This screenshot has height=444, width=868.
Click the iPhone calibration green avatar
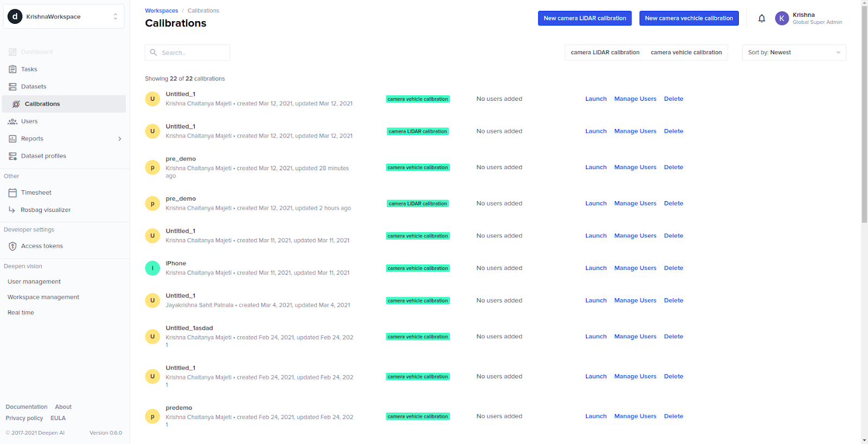(x=152, y=268)
